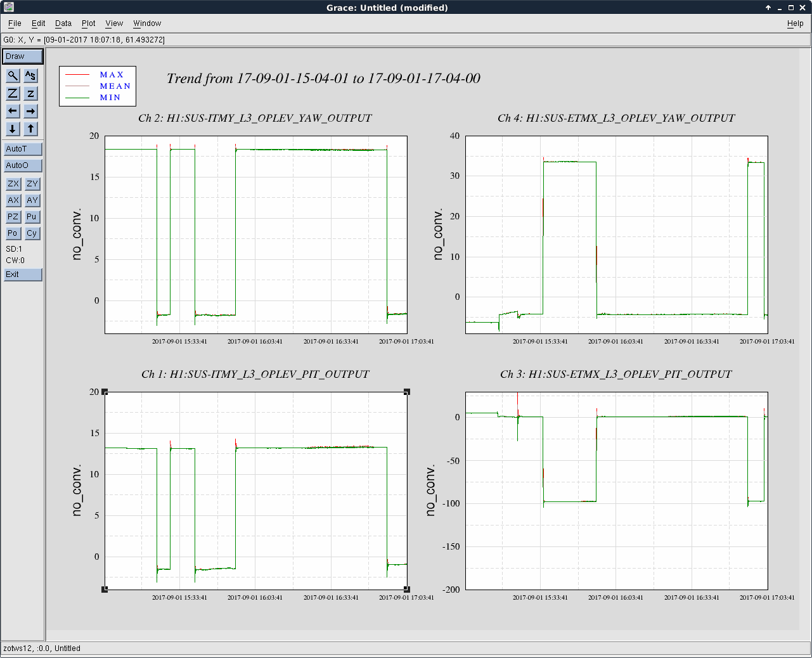
Task: Select the ETMX_L3_OPLEV_YAW_OUTPUT graph title
Action: pos(616,118)
